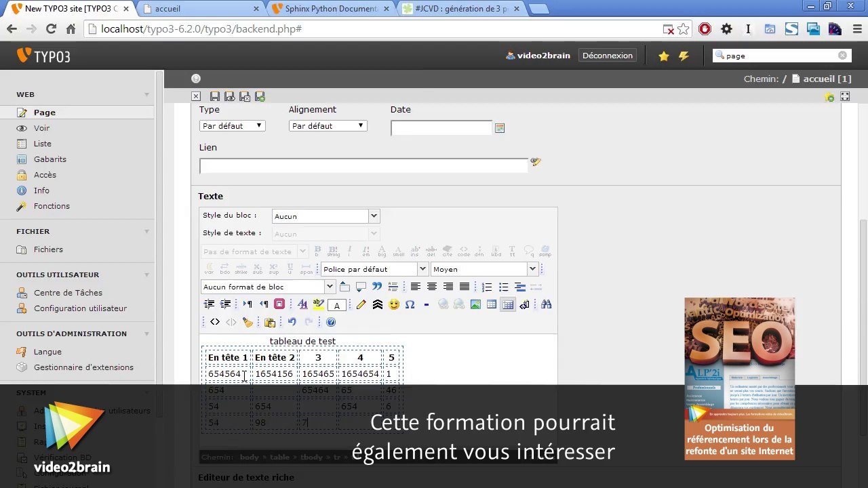Click the text highlight color icon

(x=319, y=304)
